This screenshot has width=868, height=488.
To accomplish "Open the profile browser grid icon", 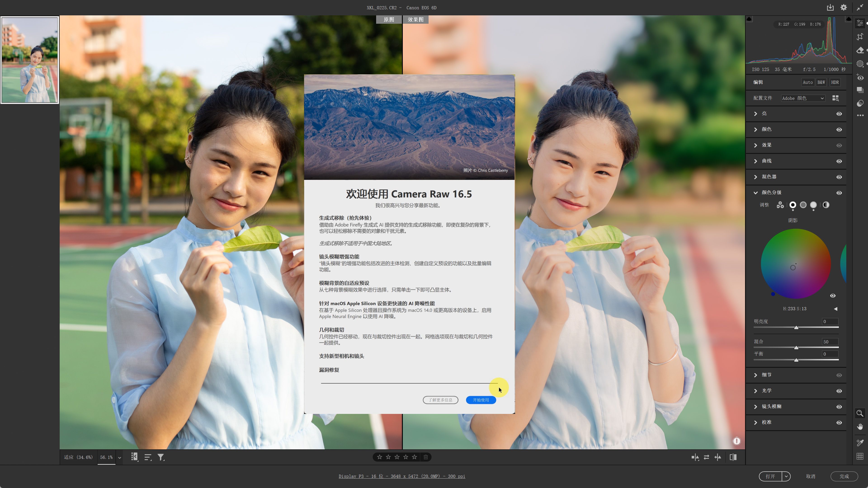I will click(836, 98).
